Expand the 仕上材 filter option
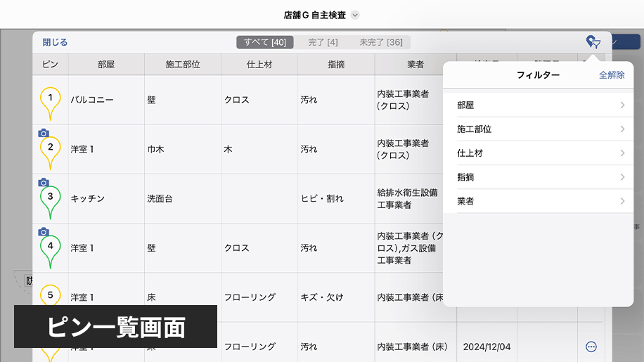Viewport: 644px width, 362px height. coord(540,153)
